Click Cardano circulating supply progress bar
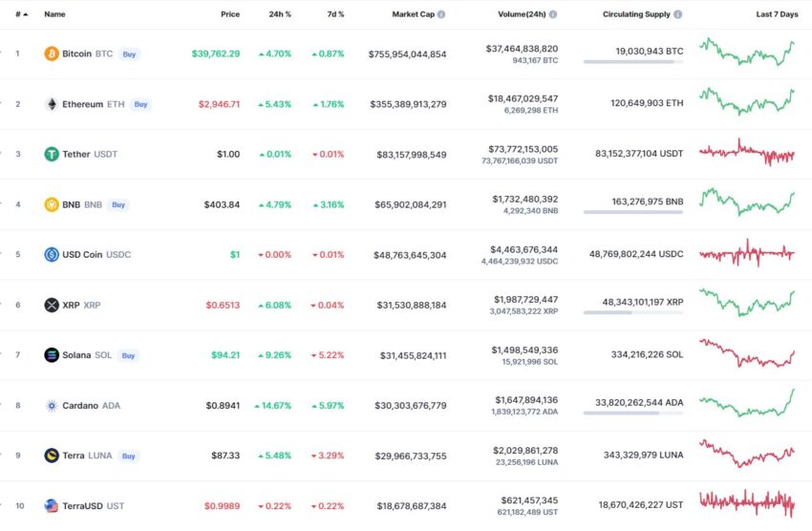The width and height of the screenshot is (812, 531). coord(632,413)
